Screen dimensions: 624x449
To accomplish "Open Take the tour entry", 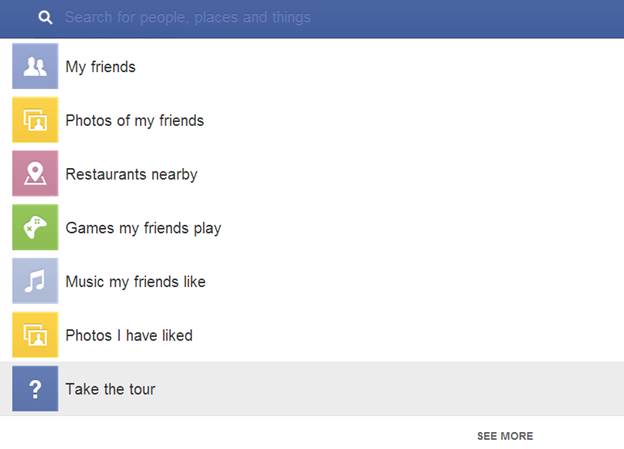I will pyautogui.click(x=110, y=389).
